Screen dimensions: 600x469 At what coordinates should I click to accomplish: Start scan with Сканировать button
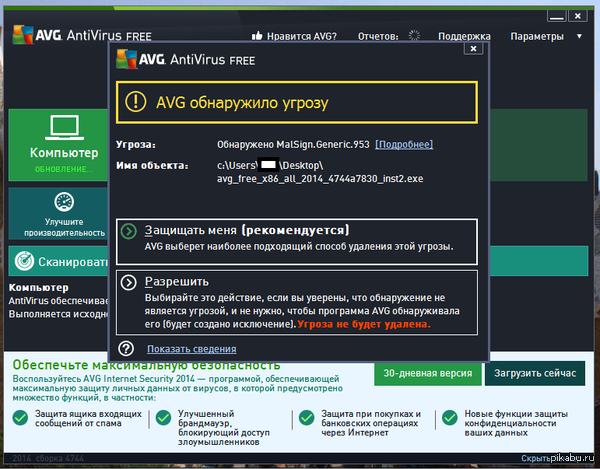58,261
